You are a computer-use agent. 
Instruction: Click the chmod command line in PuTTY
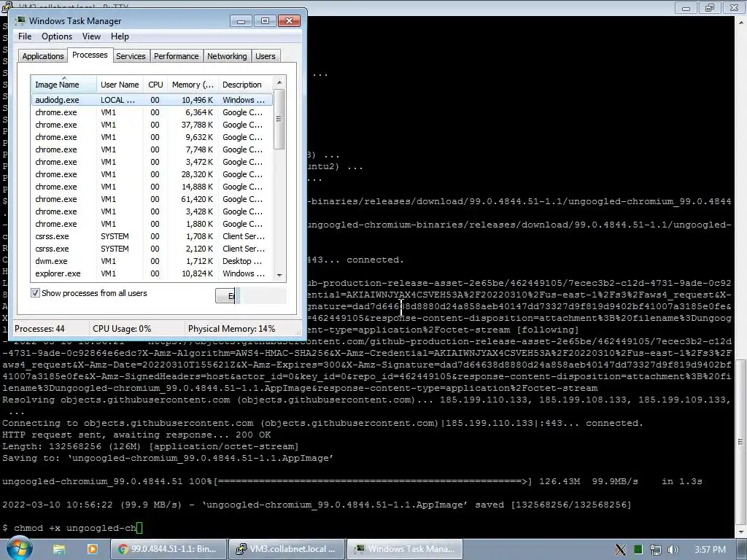[x=71, y=528]
